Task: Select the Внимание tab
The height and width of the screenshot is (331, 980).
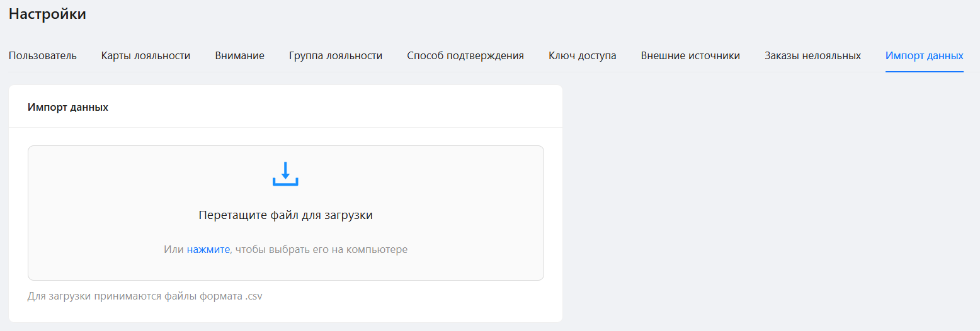Action: [x=239, y=55]
